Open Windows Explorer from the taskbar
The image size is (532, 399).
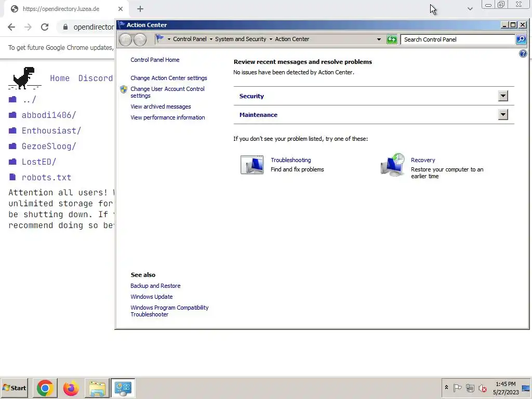click(97, 388)
